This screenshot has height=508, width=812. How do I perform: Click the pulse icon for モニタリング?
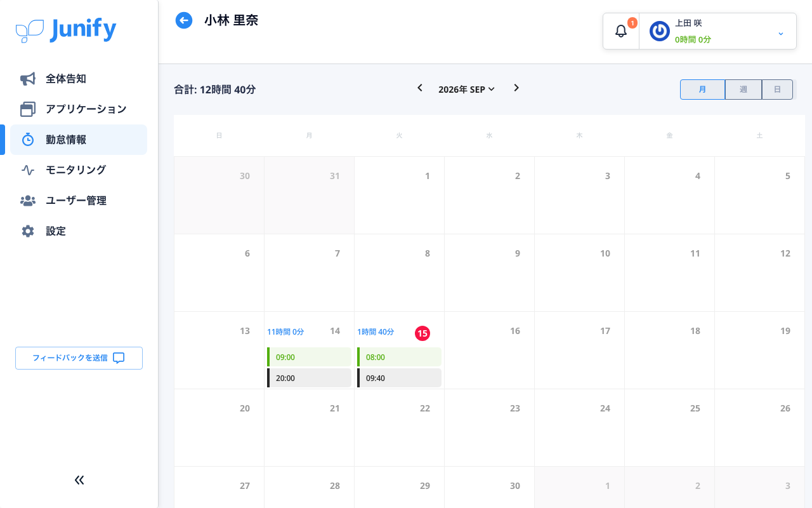point(28,170)
